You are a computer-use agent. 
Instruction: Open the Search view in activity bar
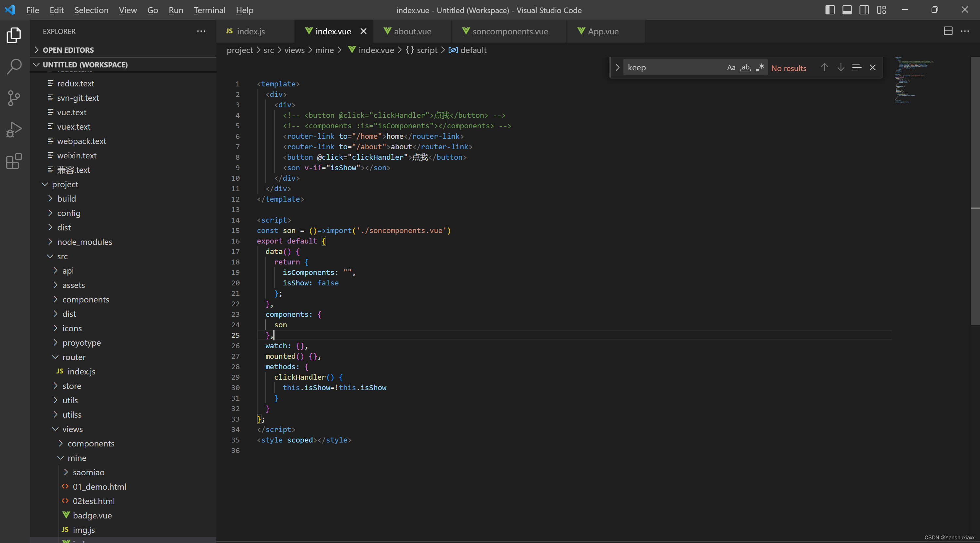point(14,66)
